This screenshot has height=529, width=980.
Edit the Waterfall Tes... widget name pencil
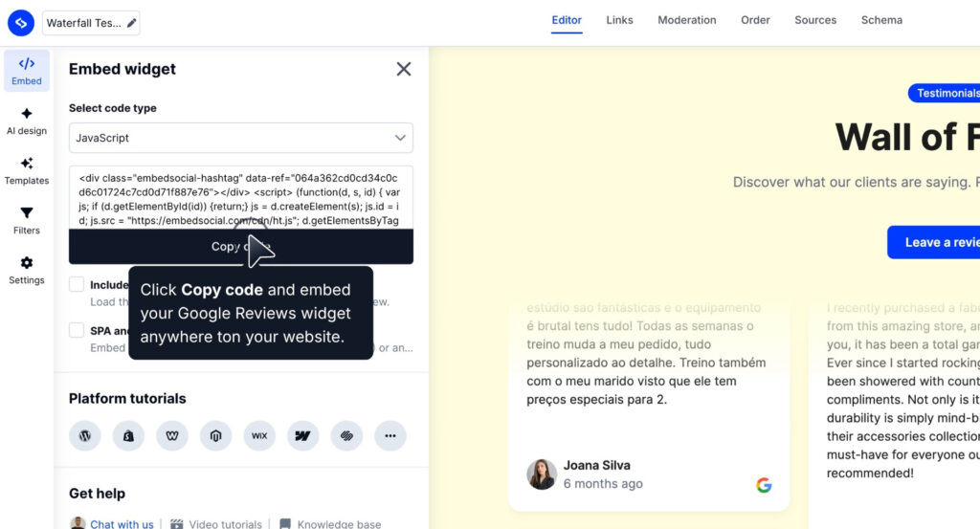[x=131, y=23]
